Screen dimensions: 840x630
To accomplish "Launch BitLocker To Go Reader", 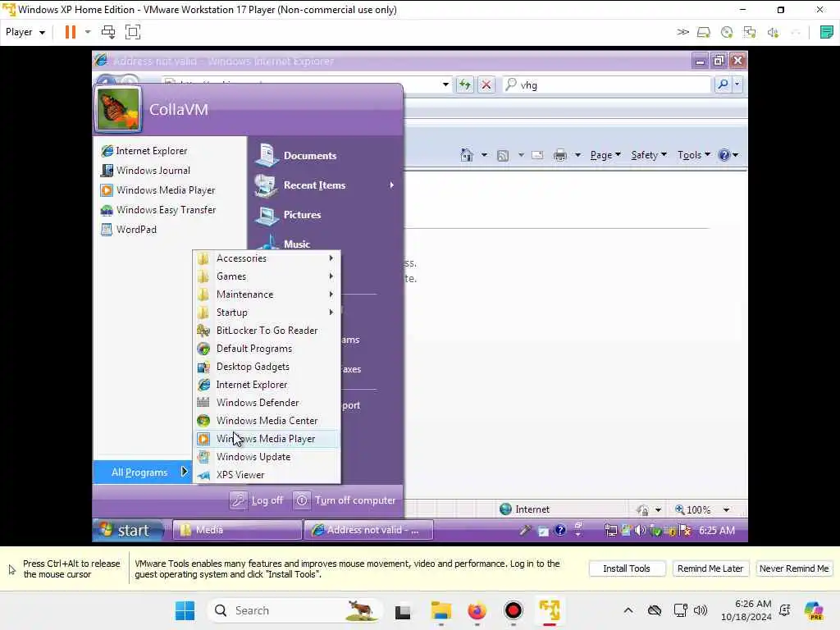I will pos(267,331).
